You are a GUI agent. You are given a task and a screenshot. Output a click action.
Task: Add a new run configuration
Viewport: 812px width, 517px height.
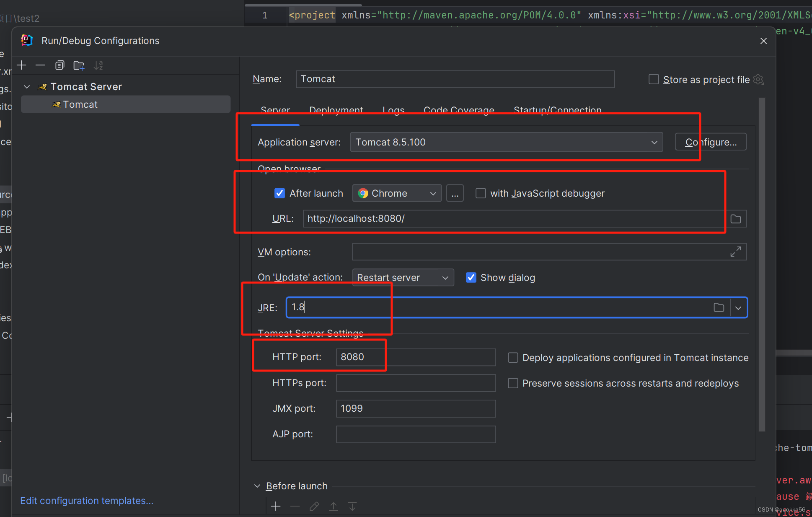point(21,65)
